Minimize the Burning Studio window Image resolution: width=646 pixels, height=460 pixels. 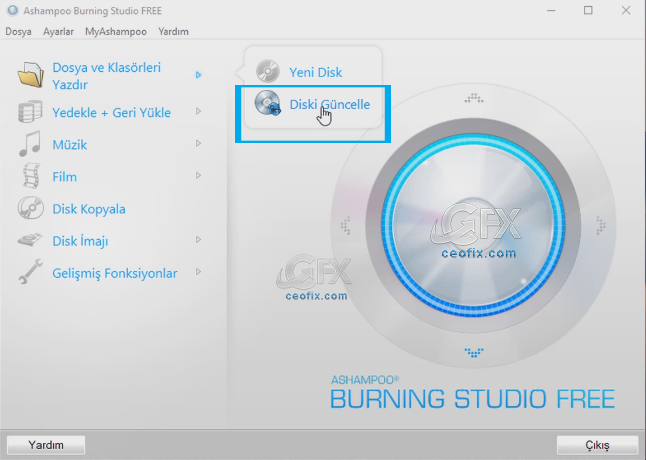[x=551, y=11]
